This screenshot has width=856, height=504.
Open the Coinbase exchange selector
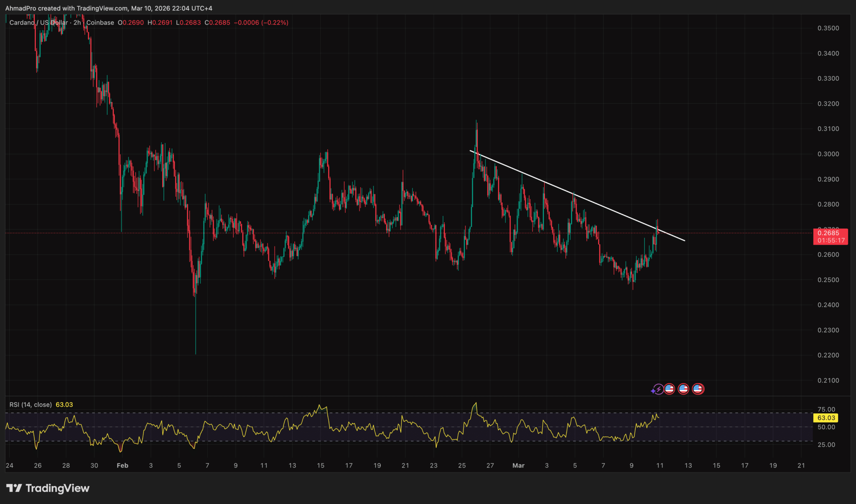point(99,23)
